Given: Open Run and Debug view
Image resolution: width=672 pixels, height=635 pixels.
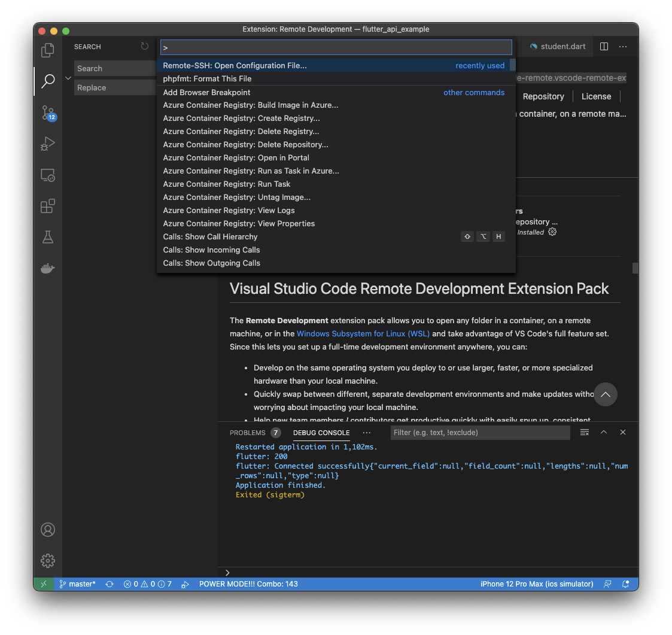Looking at the screenshot, I should [47, 144].
